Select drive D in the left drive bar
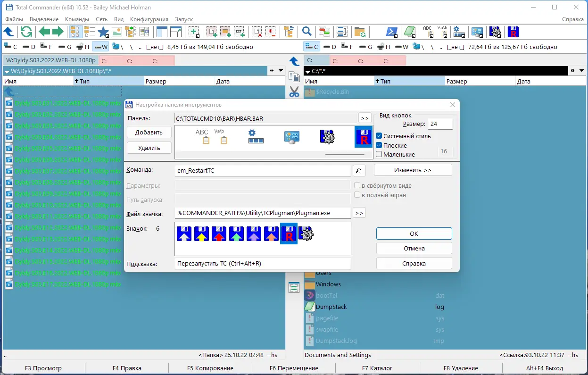 (x=28, y=47)
